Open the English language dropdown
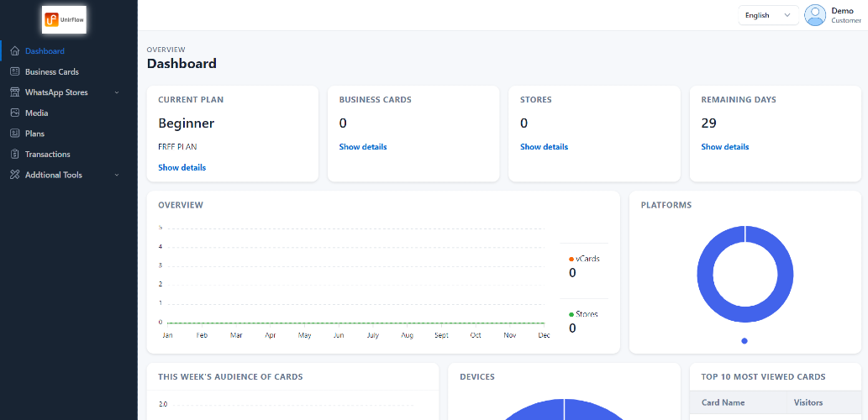868x420 pixels. [768, 15]
